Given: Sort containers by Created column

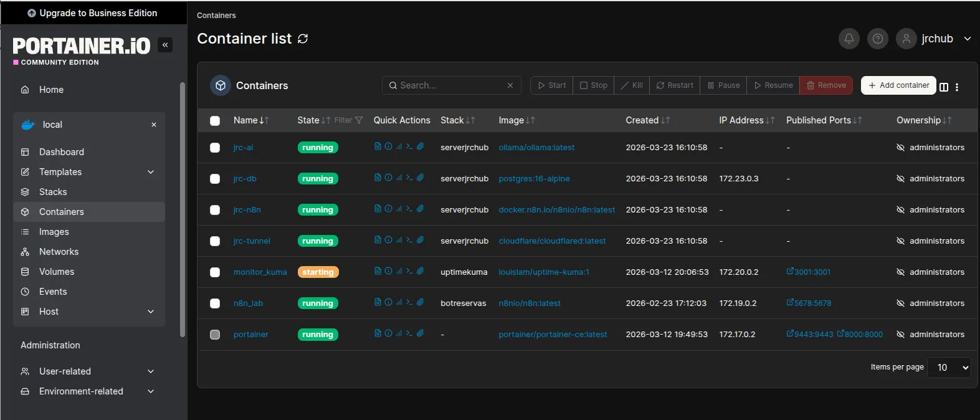Looking at the screenshot, I should (648, 120).
